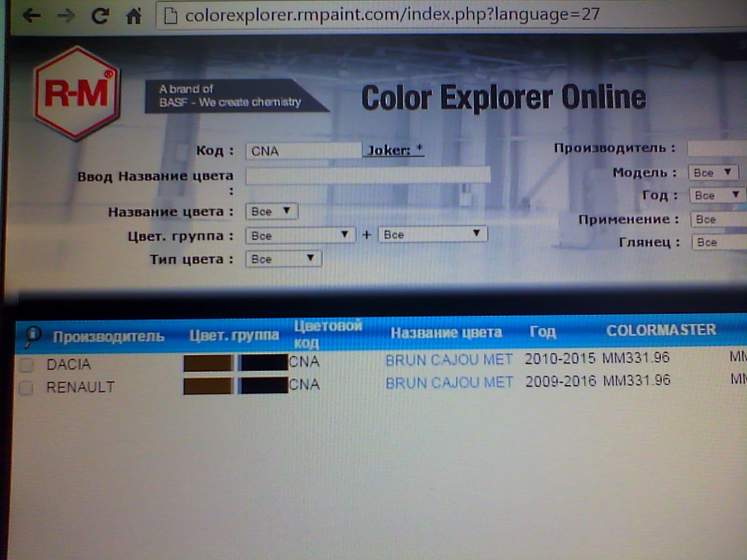The image size is (747, 560).
Task: Click the COLORMASTER column header
Action: click(661, 330)
